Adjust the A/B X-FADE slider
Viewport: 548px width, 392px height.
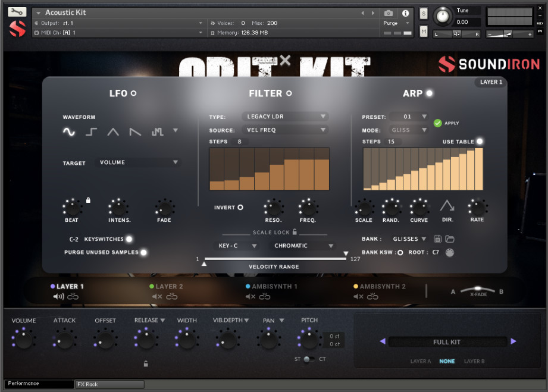pos(477,290)
